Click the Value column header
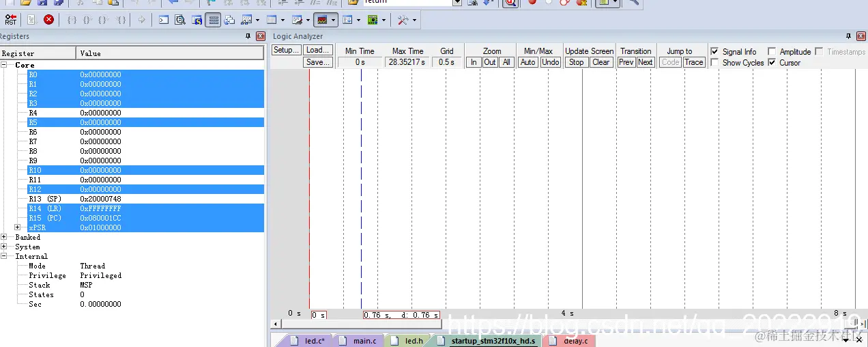This screenshot has width=868, height=347. click(x=170, y=53)
